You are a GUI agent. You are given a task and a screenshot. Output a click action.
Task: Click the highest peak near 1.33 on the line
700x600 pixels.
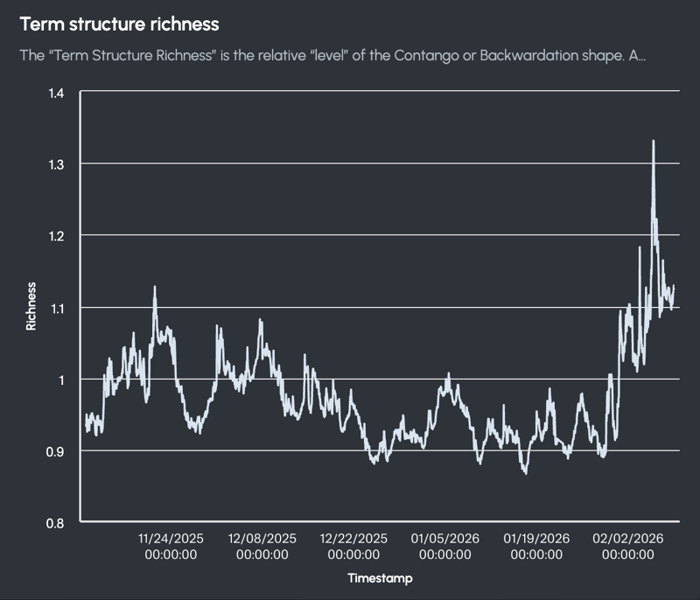click(653, 138)
